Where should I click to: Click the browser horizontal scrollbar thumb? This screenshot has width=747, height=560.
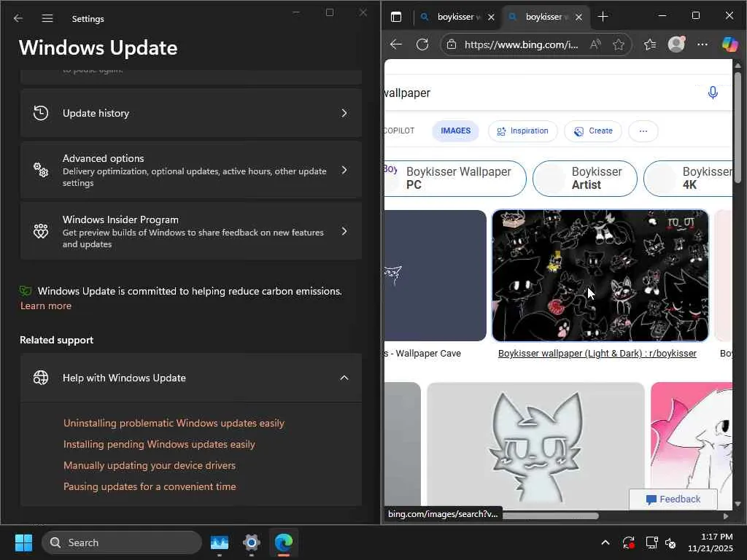tap(549, 516)
